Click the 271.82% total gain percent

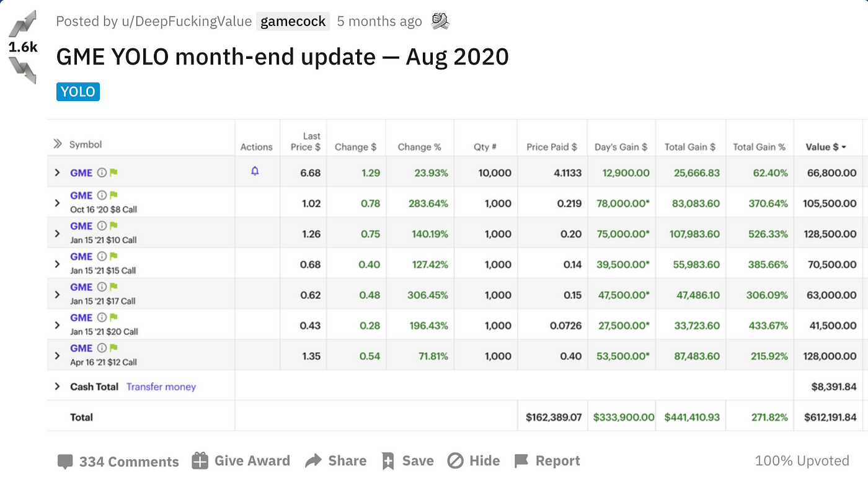(769, 417)
